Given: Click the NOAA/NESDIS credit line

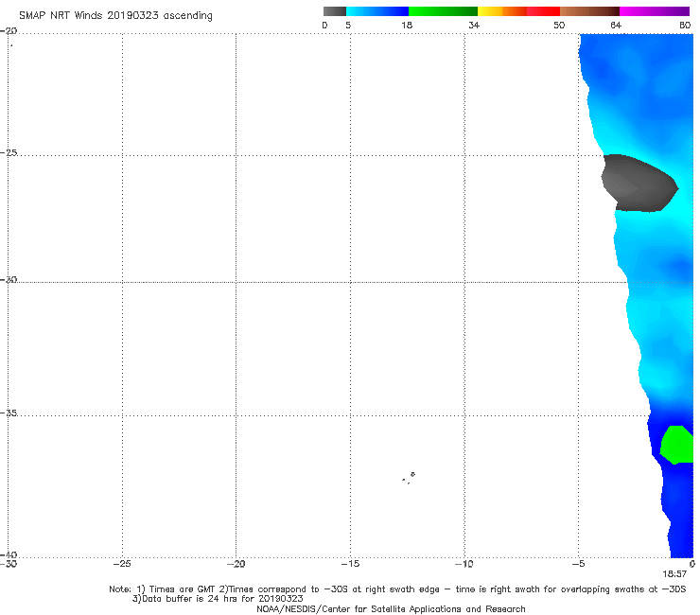Looking at the screenshot, I should [x=391, y=609].
